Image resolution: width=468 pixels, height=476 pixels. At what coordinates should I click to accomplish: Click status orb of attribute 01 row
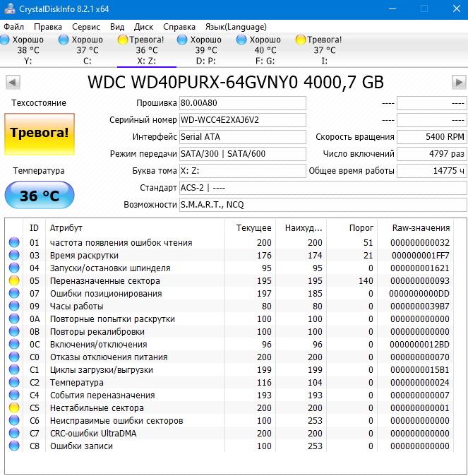pos(14,242)
